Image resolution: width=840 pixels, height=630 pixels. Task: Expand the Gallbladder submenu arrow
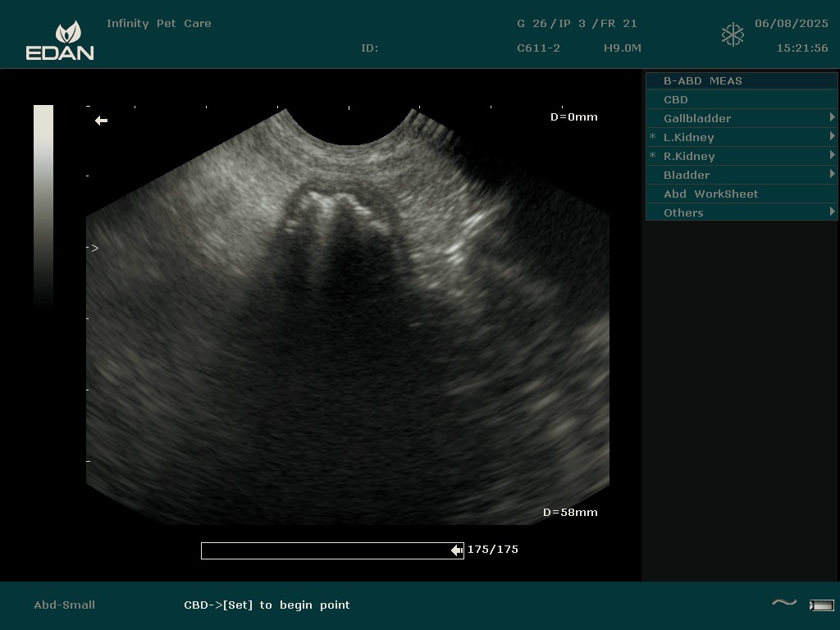point(832,118)
